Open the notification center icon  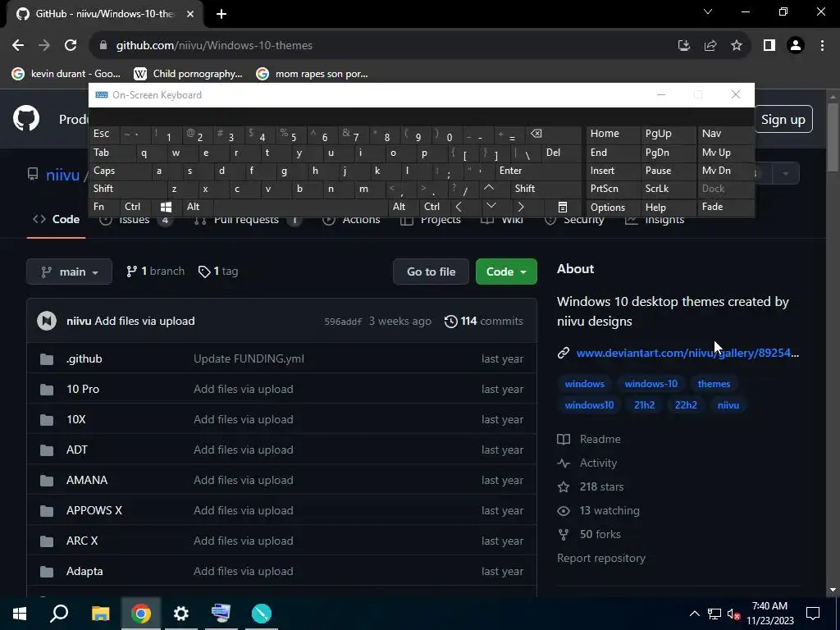click(813, 614)
